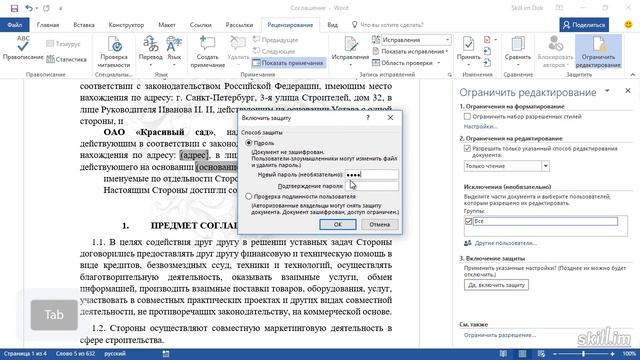The height and width of the screenshot is (360, 640).
Task: Click the reject change icon beside Принять
Action: tap(487, 40)
